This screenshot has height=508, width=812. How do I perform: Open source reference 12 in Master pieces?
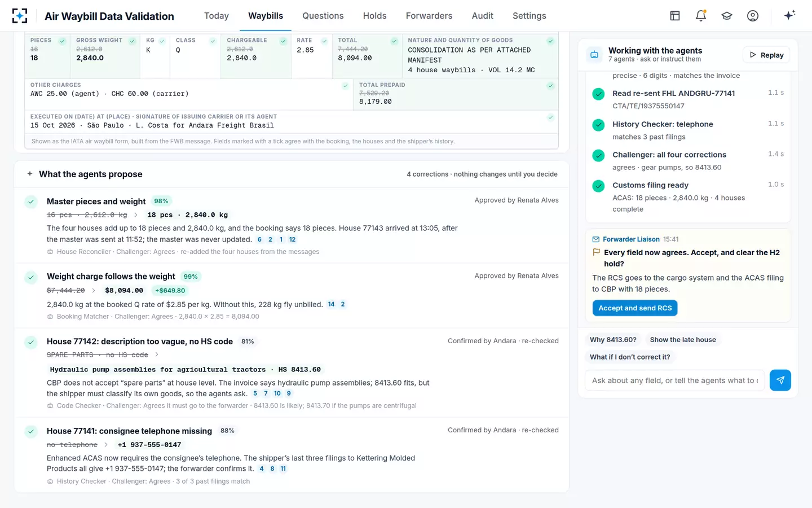tap(292, 240)
